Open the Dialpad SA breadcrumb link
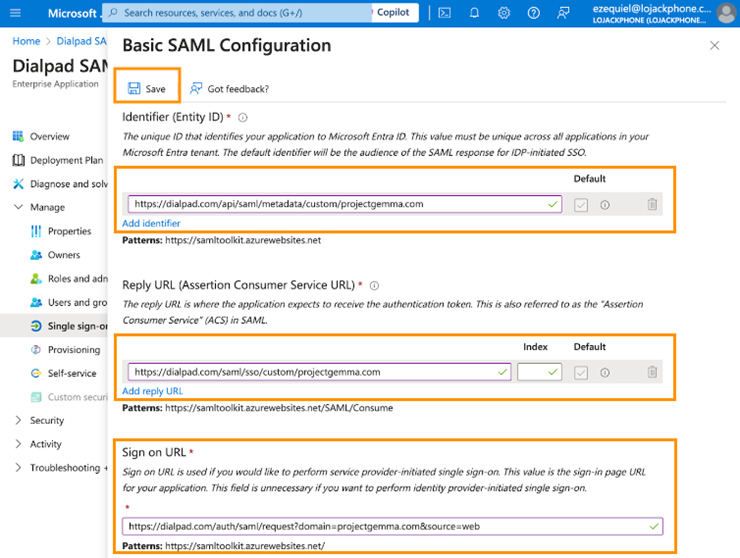Screen dimensions: 740x558 tap(82, 41)
